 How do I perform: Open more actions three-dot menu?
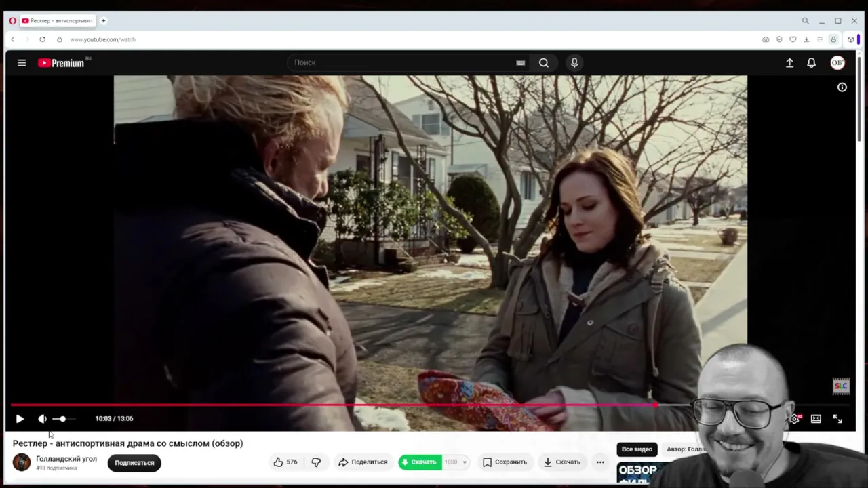pyautogui.click(x=600, y=462)
